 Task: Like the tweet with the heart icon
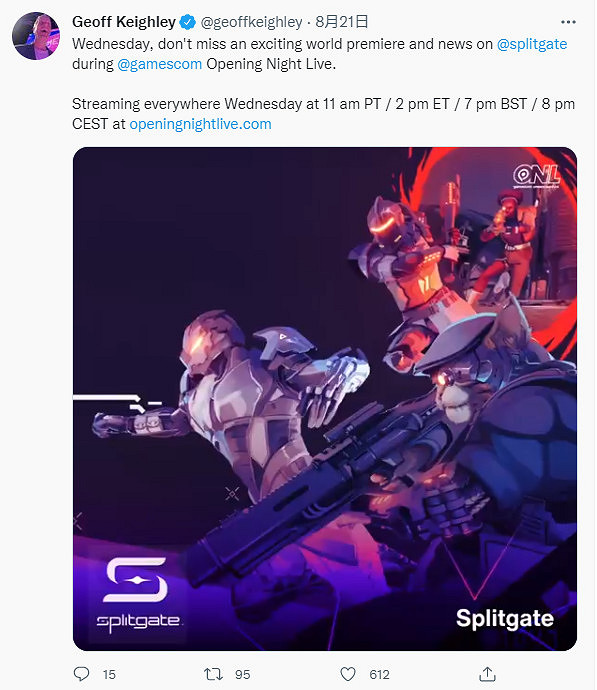point(348,674)
